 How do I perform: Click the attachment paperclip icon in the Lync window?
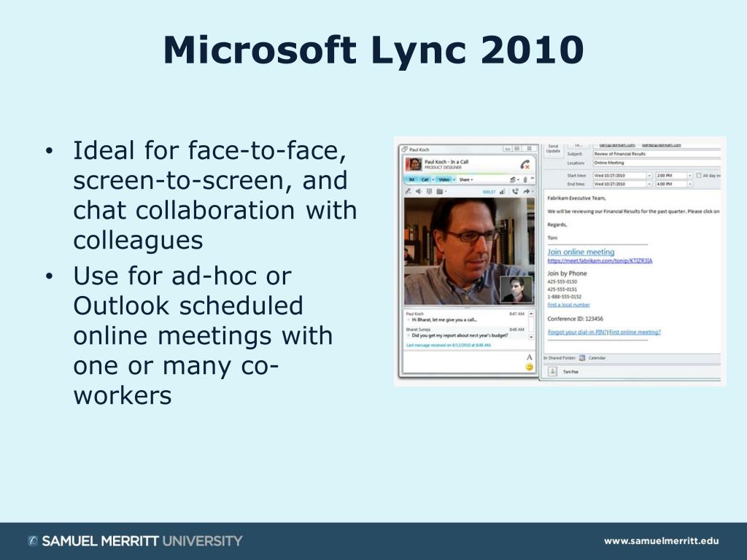525,179
